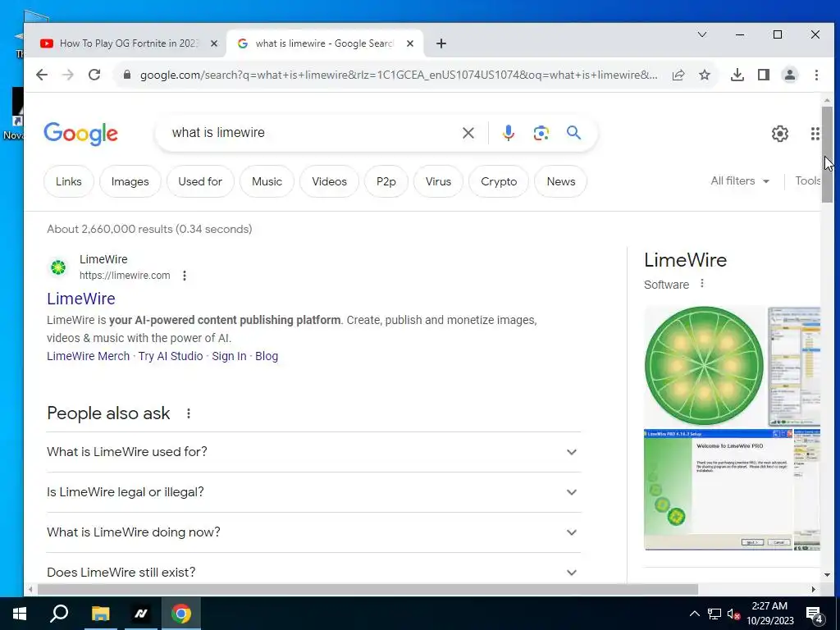Reload the current page
840x630 pixels.
[94, 75]
